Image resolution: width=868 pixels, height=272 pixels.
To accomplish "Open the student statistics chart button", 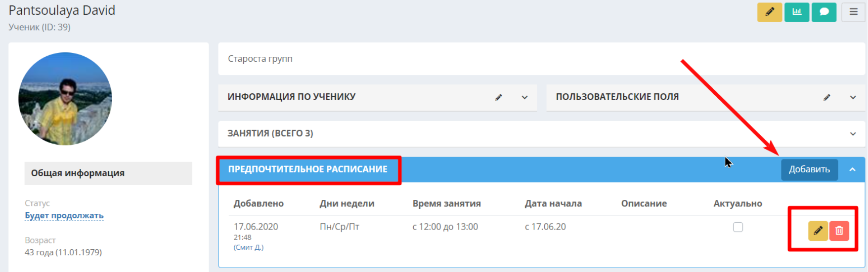I will [797, 12].
